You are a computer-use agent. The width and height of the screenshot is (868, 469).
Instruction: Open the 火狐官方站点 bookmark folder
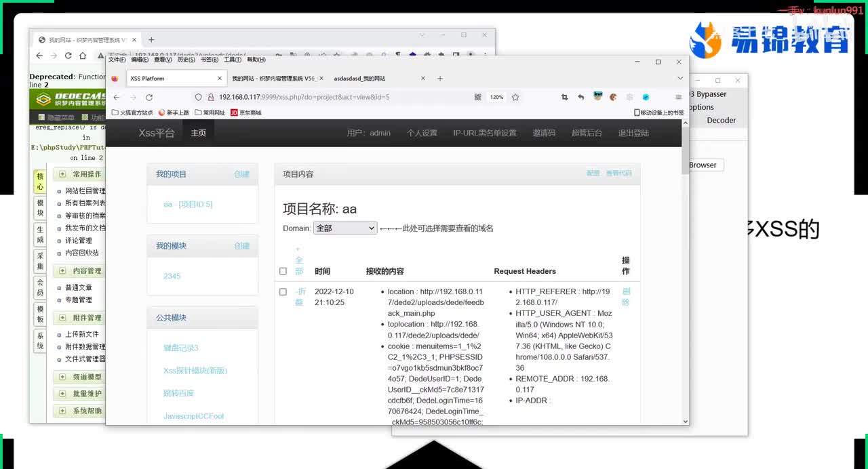pos(132,113)
